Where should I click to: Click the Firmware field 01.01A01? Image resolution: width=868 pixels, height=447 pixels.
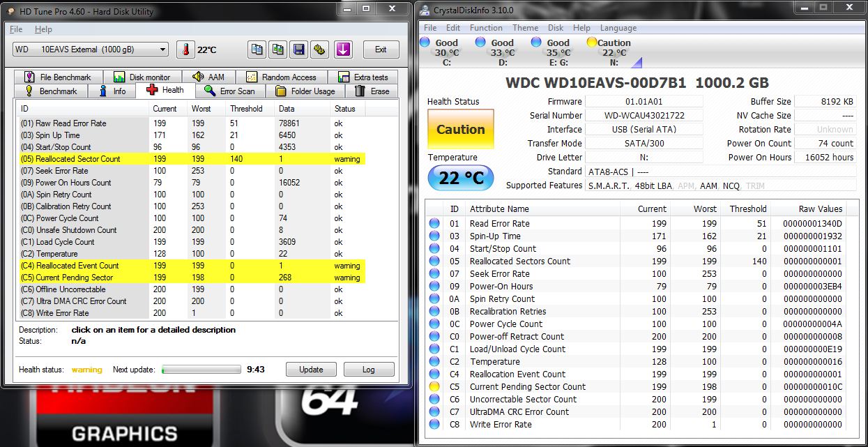(x=644, y=102)
